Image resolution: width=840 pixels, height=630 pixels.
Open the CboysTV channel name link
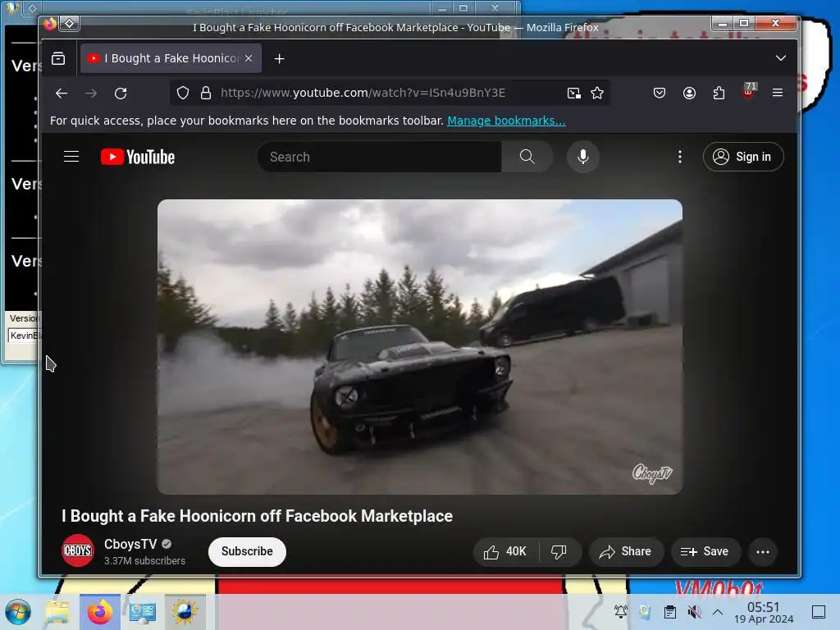pyautogui.click(x=130, y=545)
